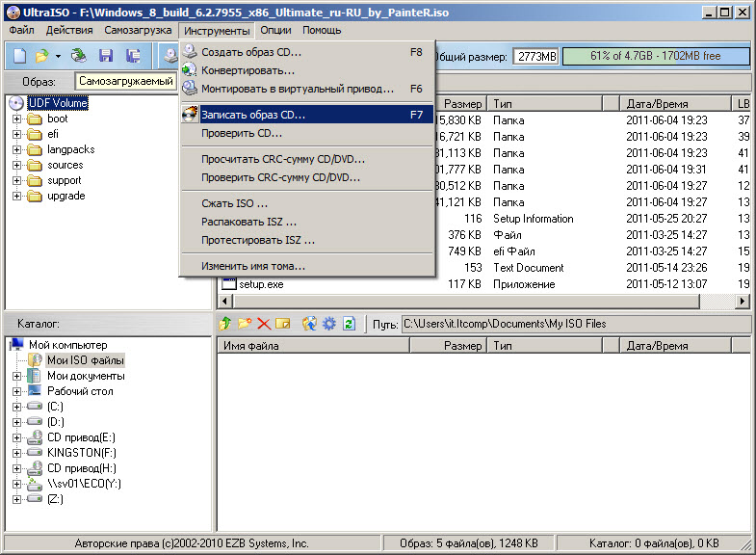This screenshot has height=555, width=756.
Task: Choose Распаковать ISZ menu entry
Action: tap(307, 222)
